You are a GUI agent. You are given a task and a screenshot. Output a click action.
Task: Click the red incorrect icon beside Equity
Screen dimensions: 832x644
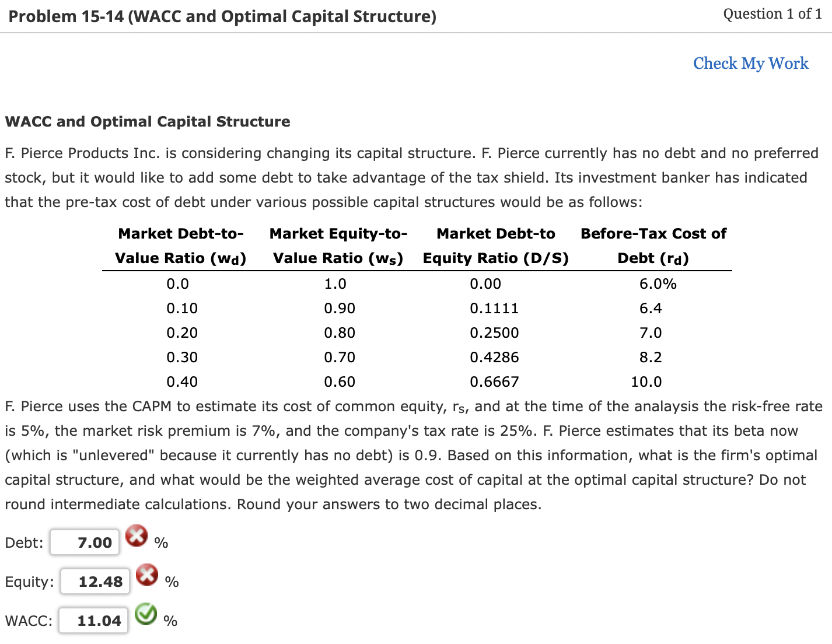click(x=147, y=575)
